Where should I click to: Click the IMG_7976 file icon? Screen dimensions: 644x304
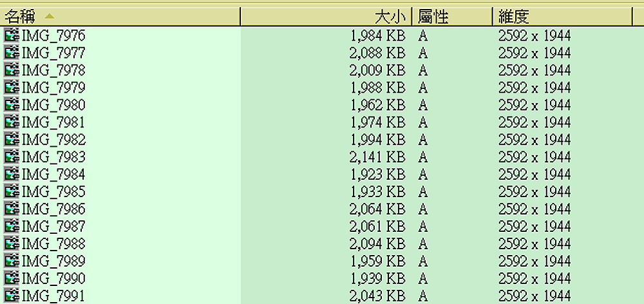pyautogui.click(x=12, y=35)
